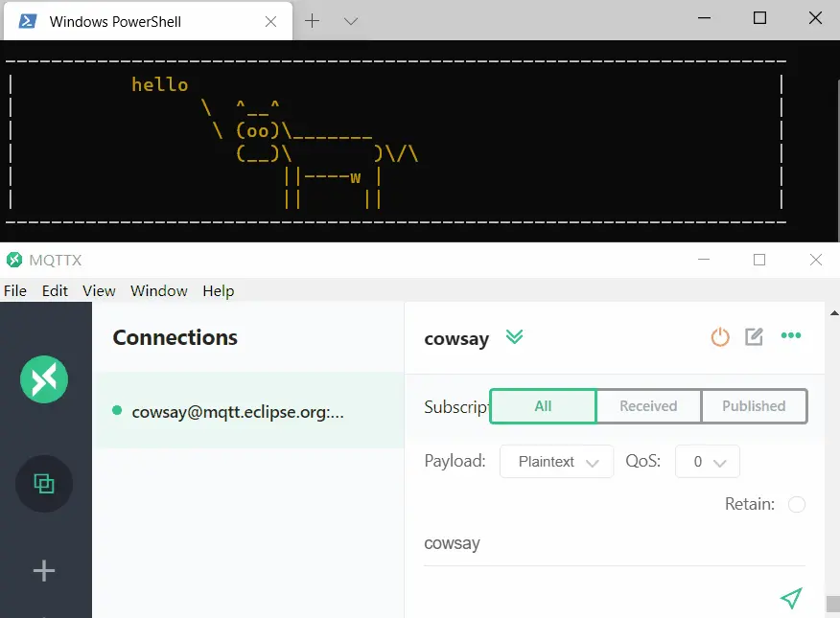Click the Payload: label
Viewport: 840px width, 618px height.
pyautogui.click(x=455, y=461)
